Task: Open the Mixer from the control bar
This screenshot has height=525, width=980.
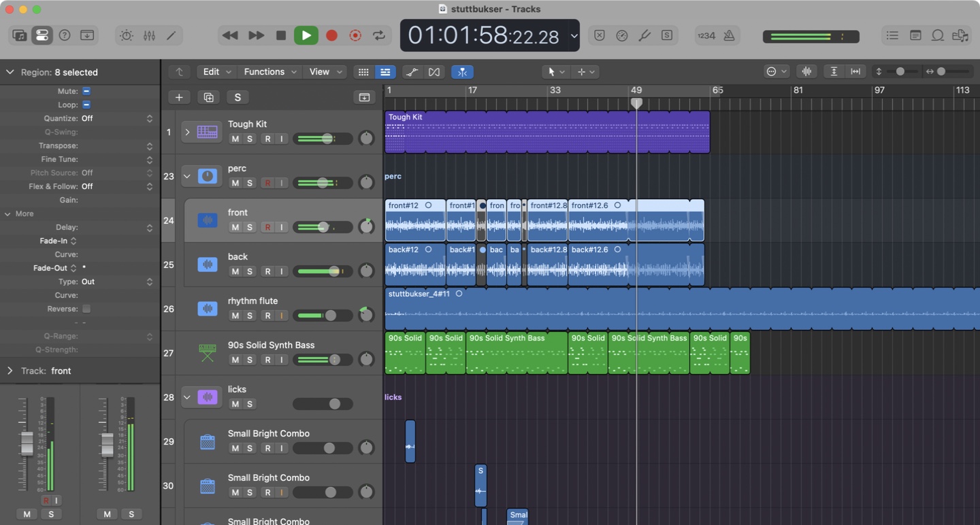Action: [149, 35]
